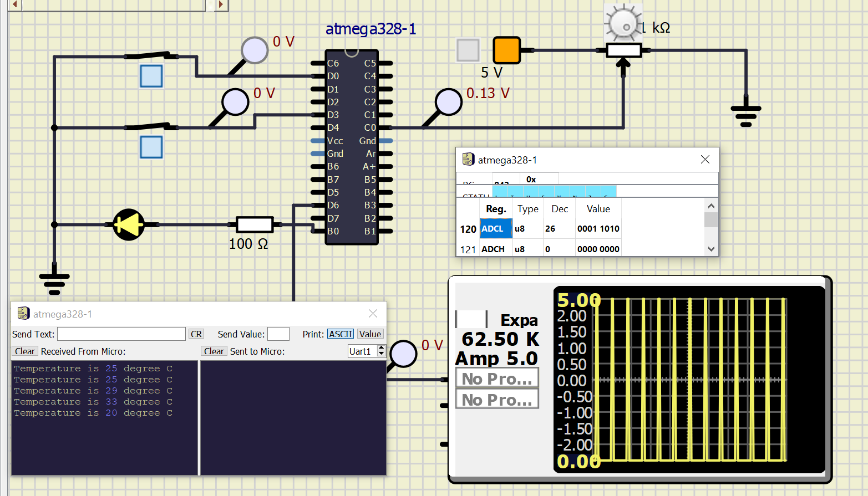Click the 100 Ω resistor
Screen dimensions: 868x496
coord(254,225)
